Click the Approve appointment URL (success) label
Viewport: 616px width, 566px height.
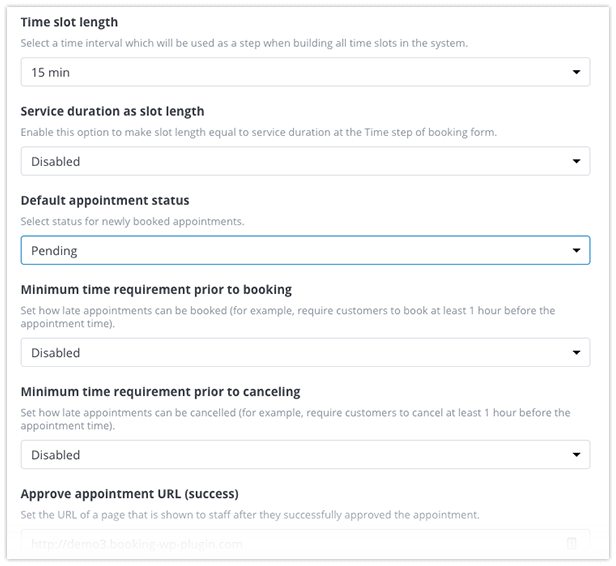[x=130, y=494]
